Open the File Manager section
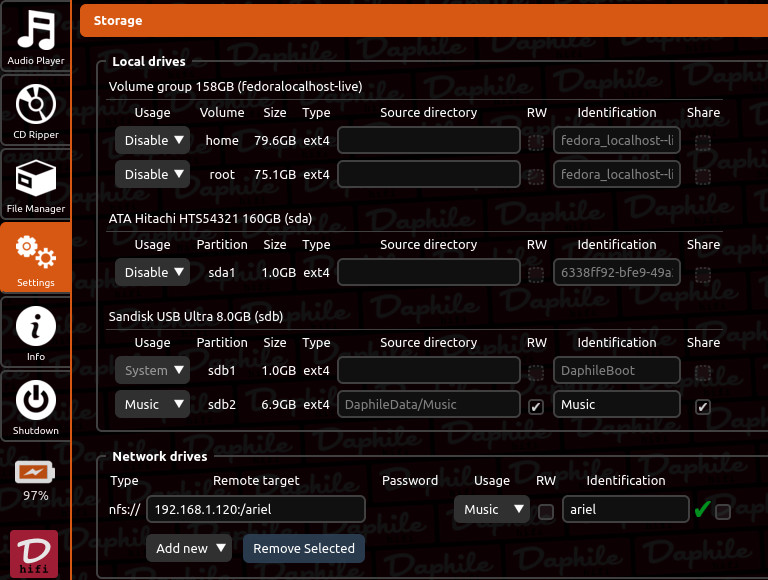This screenshot has height=580, width=768. tap(35, 185)
